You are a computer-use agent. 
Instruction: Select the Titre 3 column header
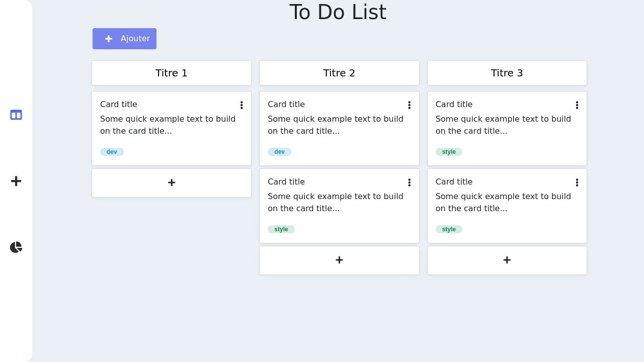point(507,73)
